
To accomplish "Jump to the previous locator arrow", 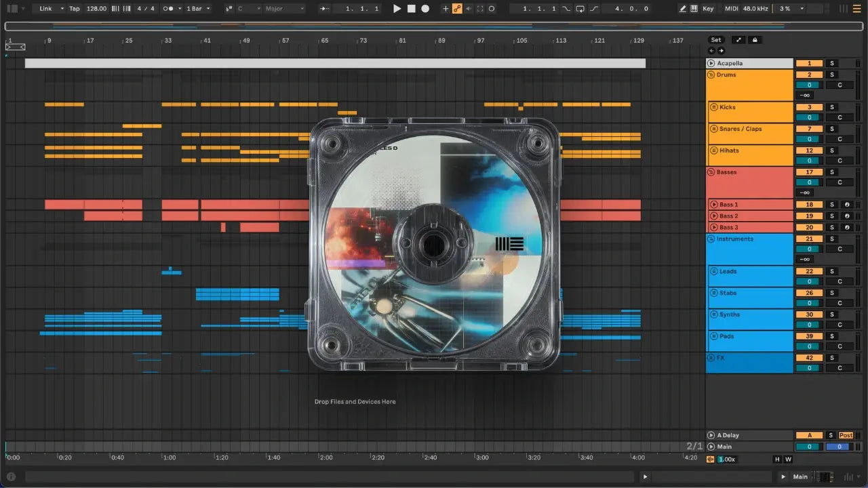I will coord(712,50).
